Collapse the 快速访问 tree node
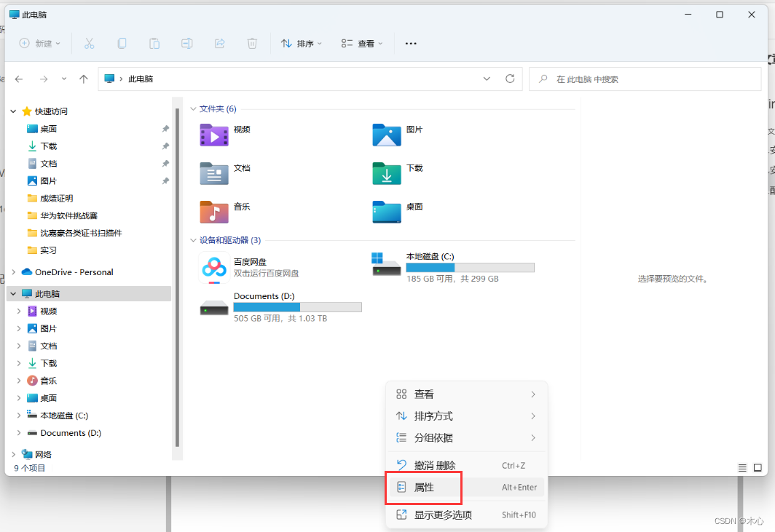 click(x=13, y=111)
